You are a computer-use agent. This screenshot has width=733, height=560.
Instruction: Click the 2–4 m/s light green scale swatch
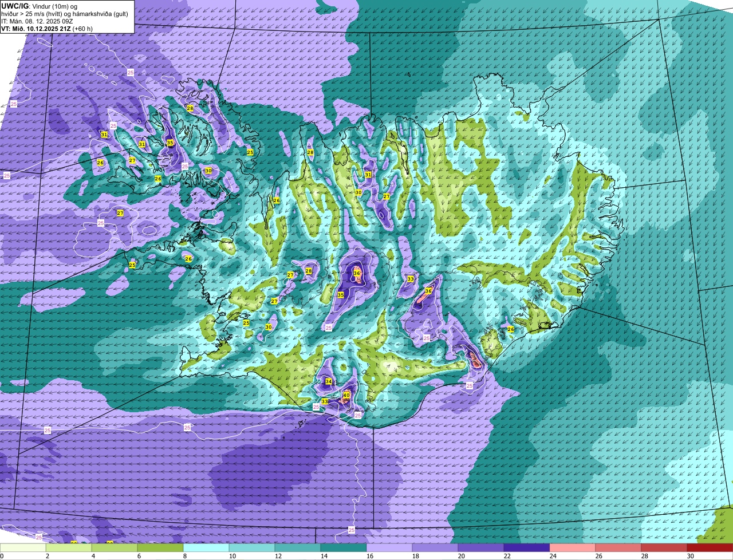(x=69, y=547)
